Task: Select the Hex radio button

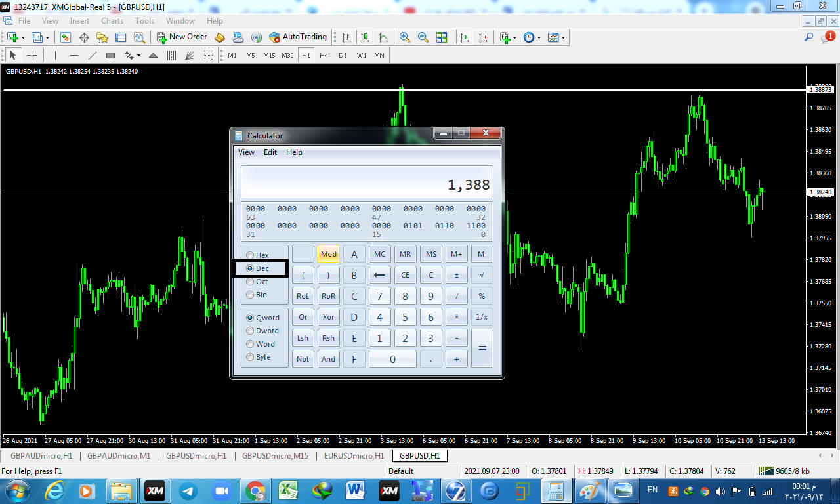Action: tap(250, 255)
